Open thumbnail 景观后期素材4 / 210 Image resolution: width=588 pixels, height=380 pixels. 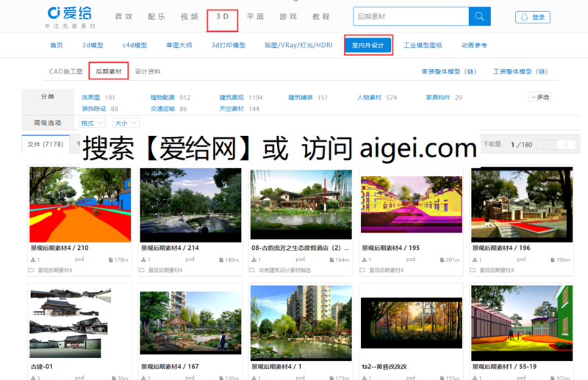coord(80,205)
